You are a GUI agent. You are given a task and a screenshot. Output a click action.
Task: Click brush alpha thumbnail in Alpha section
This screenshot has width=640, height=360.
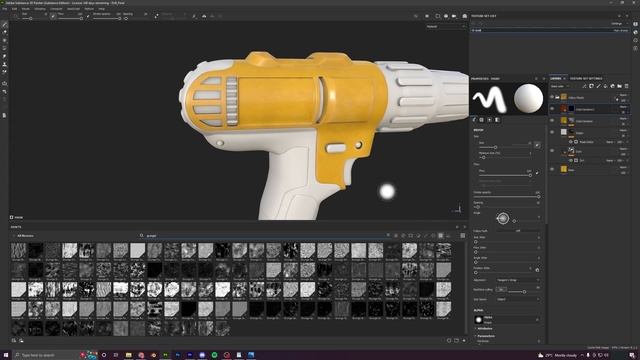[479, 320]
